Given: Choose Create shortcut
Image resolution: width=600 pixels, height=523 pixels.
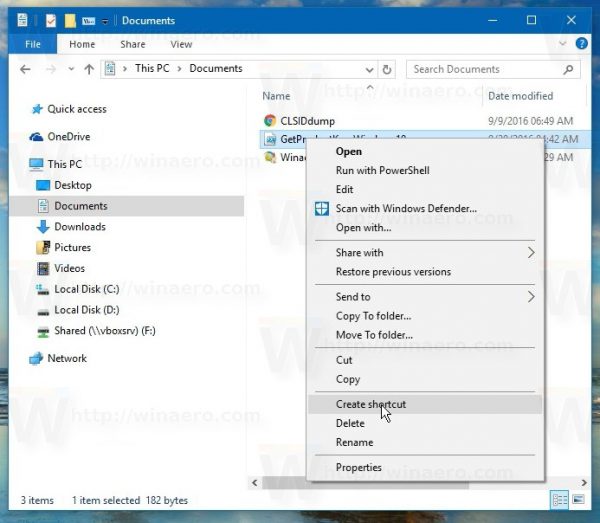Looking at the screenshot, I should tap(425, 404).
